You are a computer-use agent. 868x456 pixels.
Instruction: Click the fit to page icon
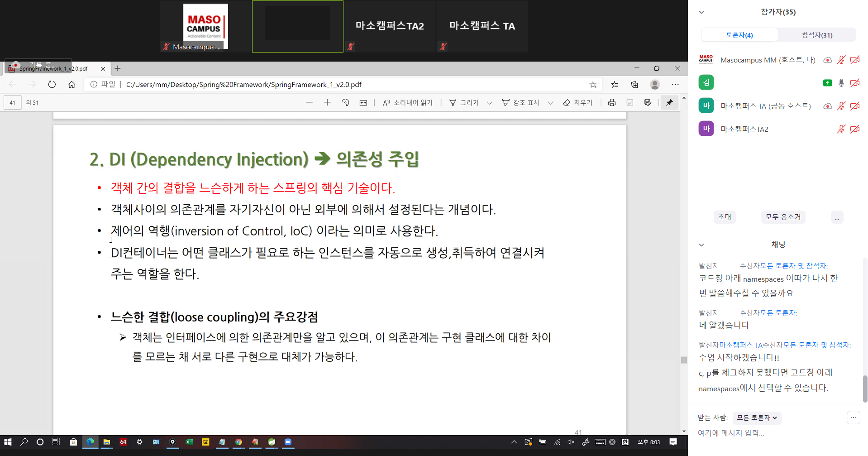click(x=363, y=103)
